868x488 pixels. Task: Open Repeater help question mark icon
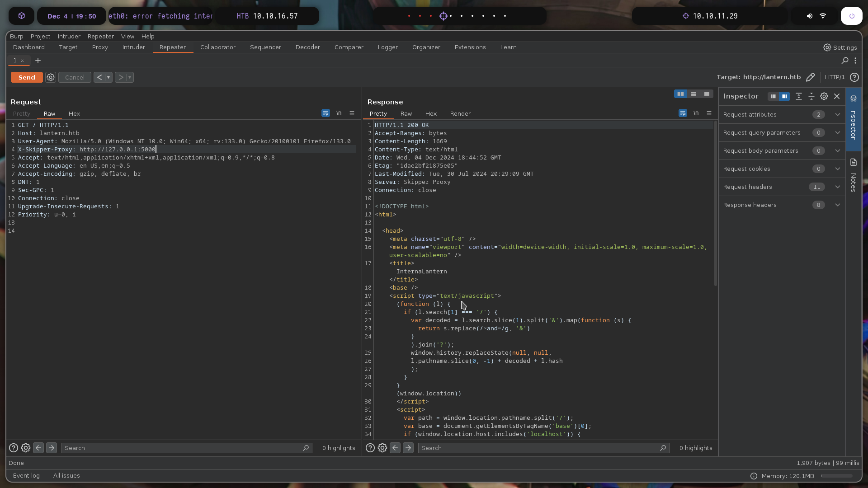854,77
